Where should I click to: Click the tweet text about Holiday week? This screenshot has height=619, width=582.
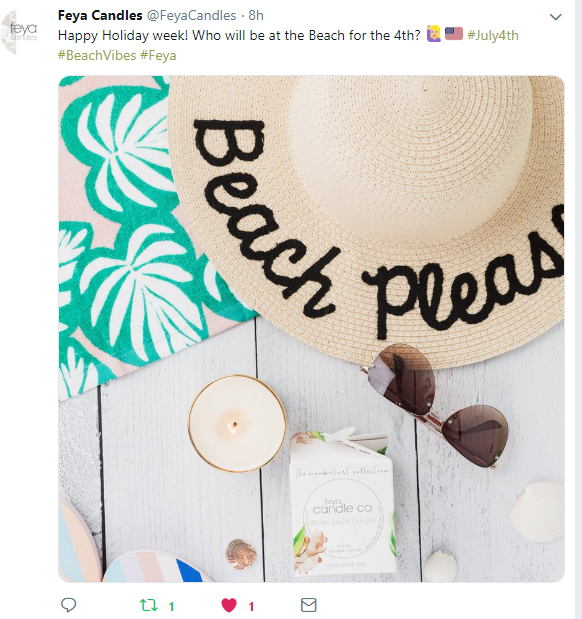coord(239,36)
